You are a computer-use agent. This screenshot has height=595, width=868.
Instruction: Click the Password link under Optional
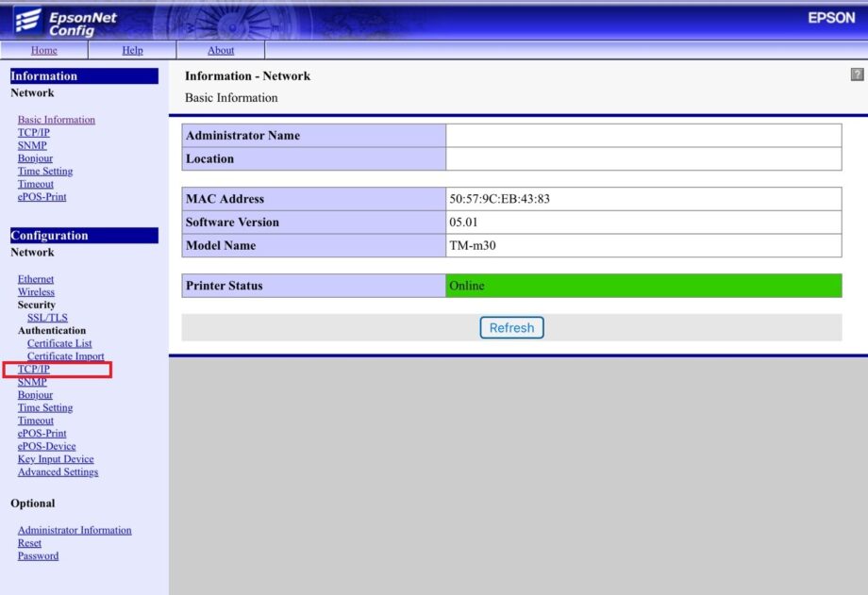point(38,555)
